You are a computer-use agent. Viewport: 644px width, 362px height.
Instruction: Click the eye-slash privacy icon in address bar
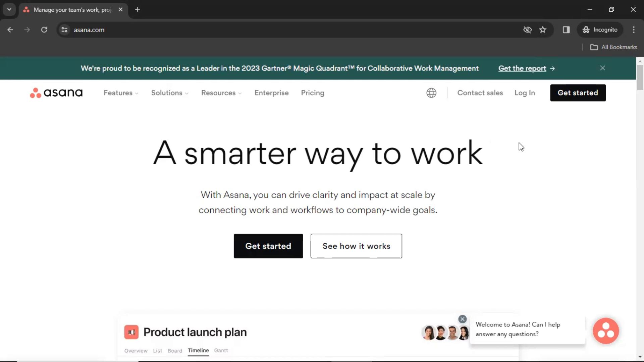coord(527,29)
